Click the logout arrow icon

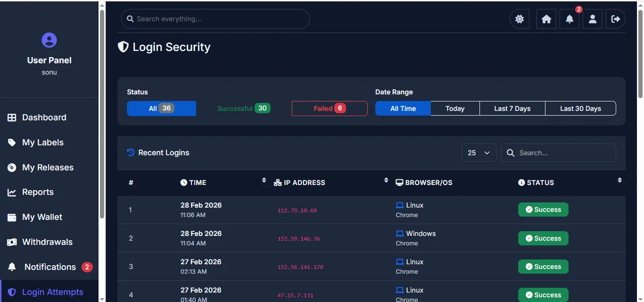click(x=616, y=19)
